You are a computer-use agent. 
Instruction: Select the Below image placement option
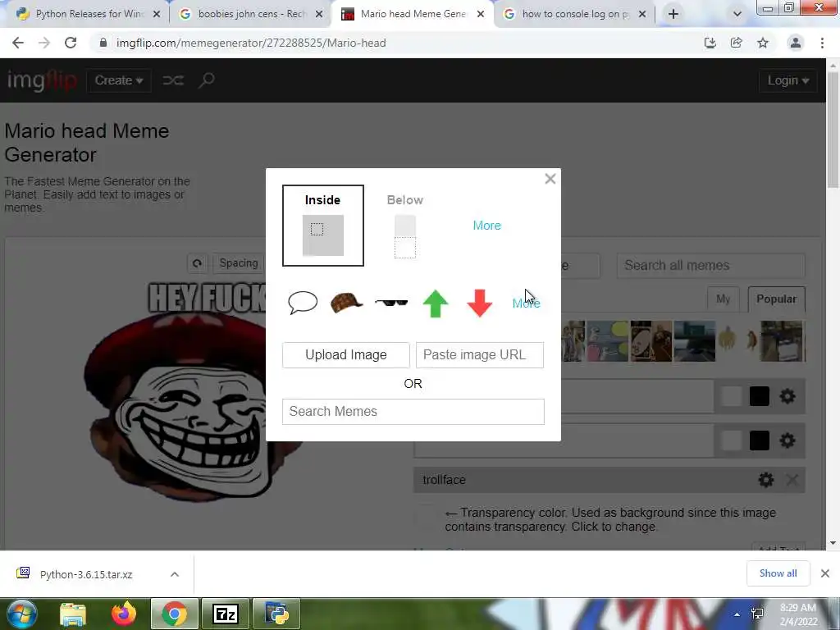click(x=405, y=226)
